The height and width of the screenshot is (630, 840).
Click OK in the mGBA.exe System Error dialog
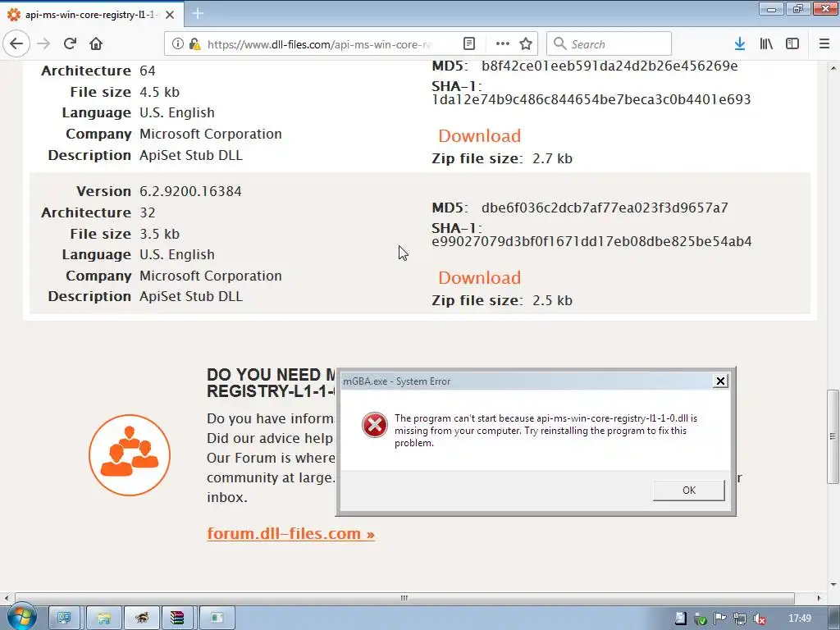tap(689, 491)
